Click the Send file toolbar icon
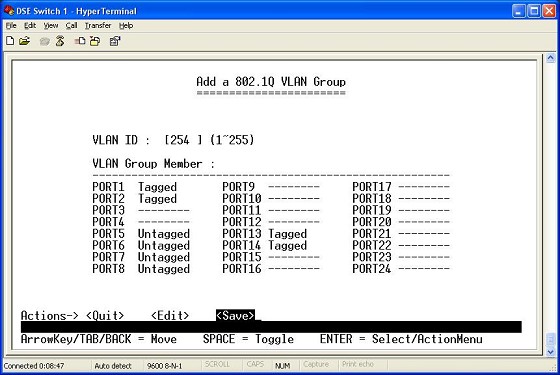 pos(80,41)
